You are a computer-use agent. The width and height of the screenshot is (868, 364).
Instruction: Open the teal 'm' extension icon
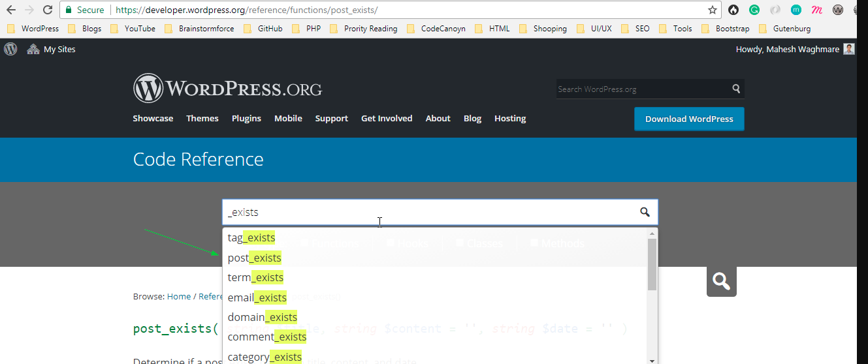(x=796, y=10)
